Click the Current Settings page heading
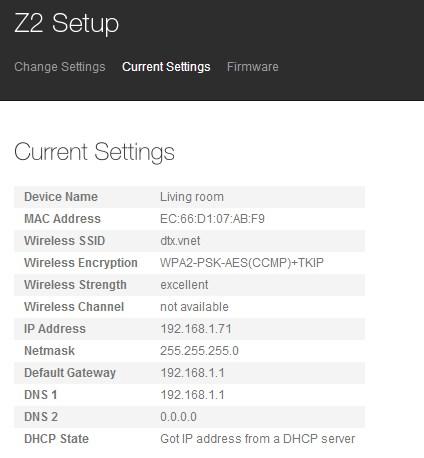 [x=94, y=152]
